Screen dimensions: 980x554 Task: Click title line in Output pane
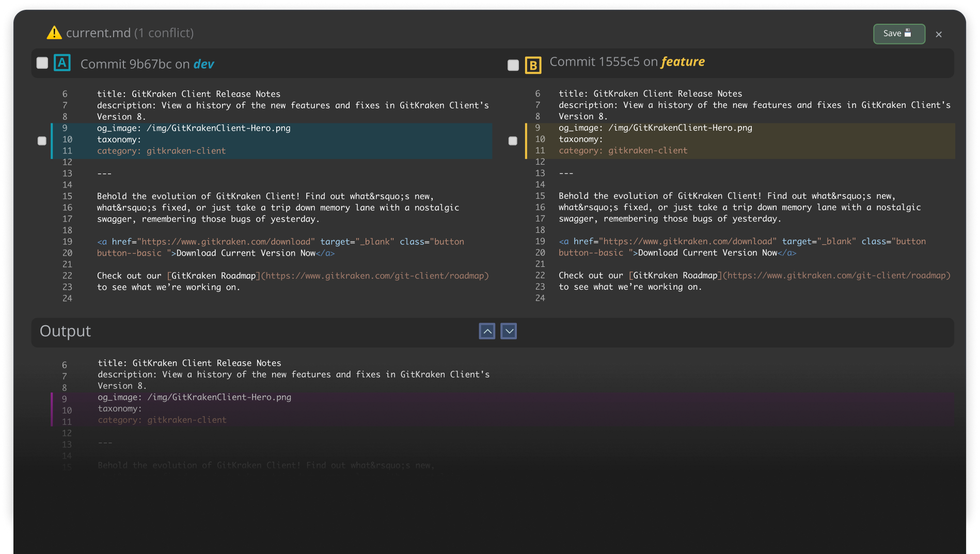(x=189, y=363)
